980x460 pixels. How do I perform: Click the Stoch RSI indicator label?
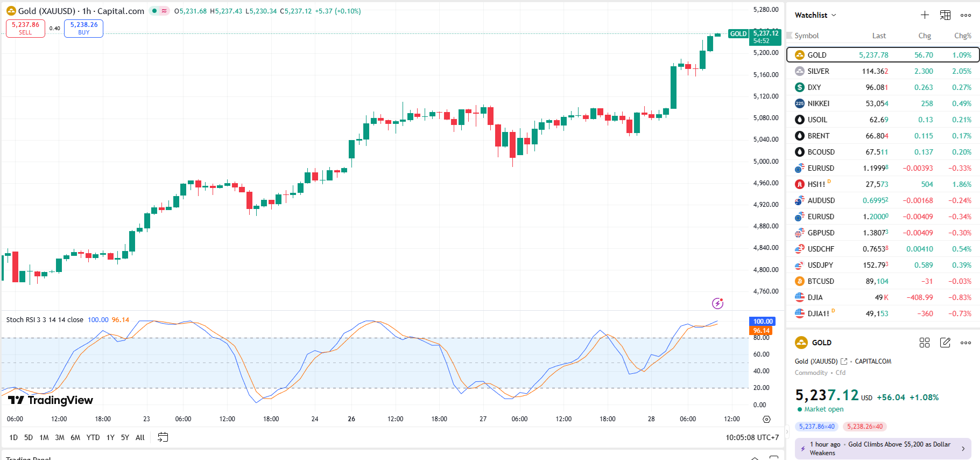click(44, 320)
